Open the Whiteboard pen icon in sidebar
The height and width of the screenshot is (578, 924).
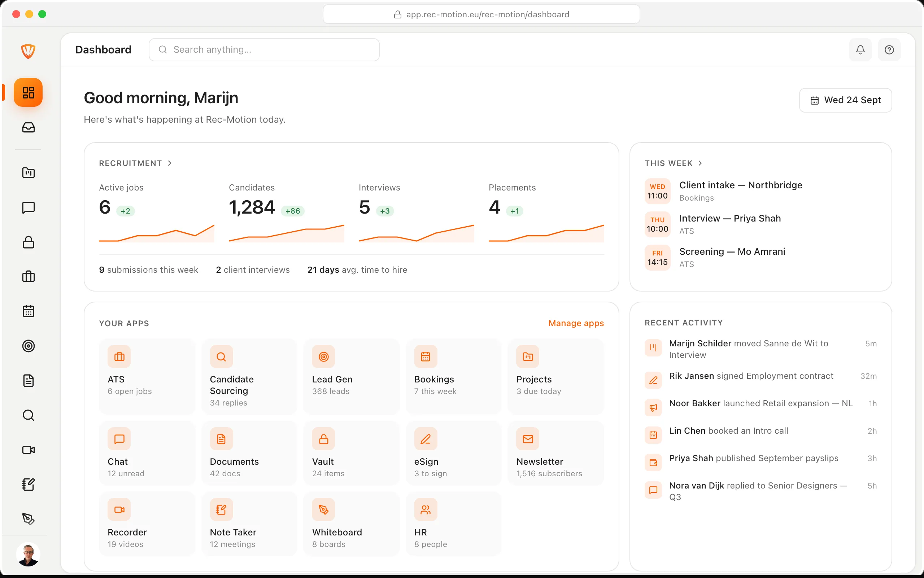pyautogui.click(x=28, y=519)
